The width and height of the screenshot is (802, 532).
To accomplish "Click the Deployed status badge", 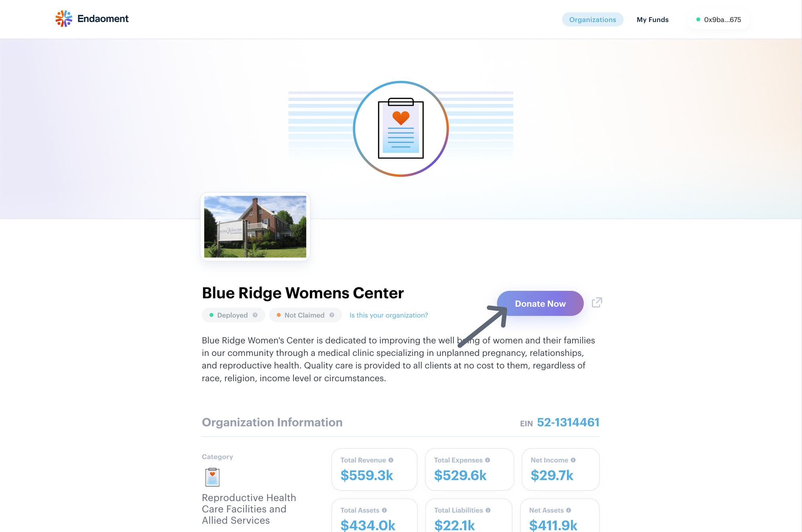I will tap(233, 315).
